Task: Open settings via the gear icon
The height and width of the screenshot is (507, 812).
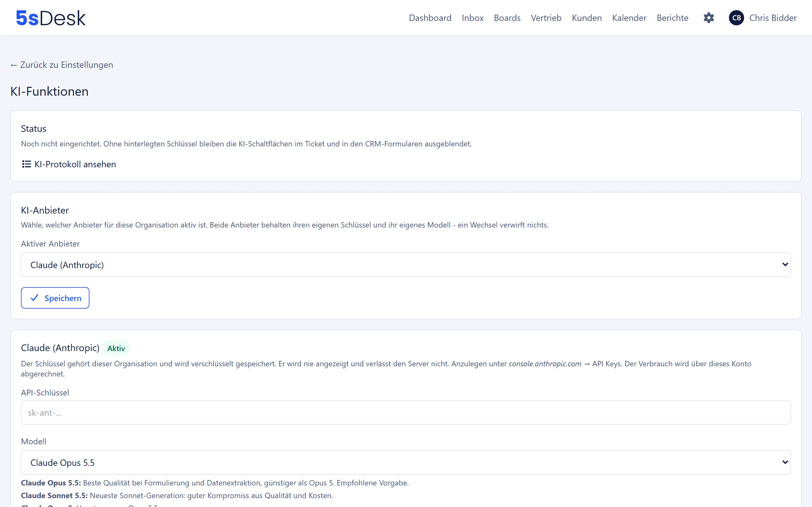Action: tap(709, 18)
